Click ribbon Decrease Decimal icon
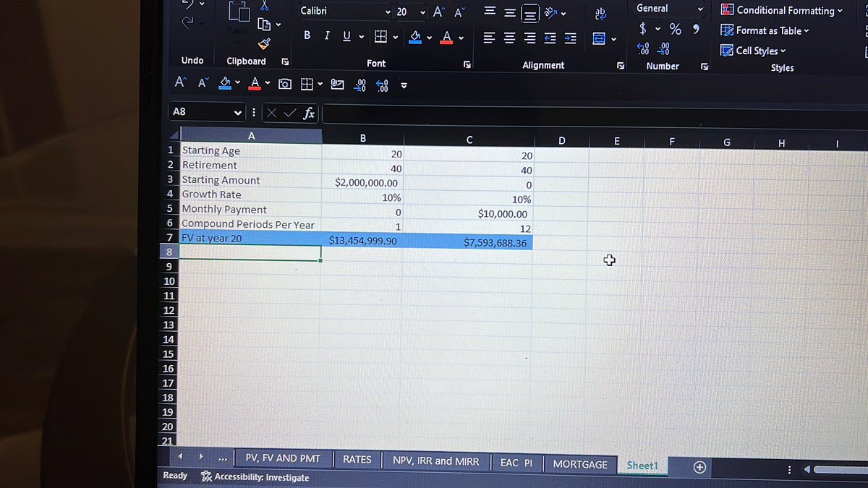Screen dimensions: 868x488 coord(663,48)
